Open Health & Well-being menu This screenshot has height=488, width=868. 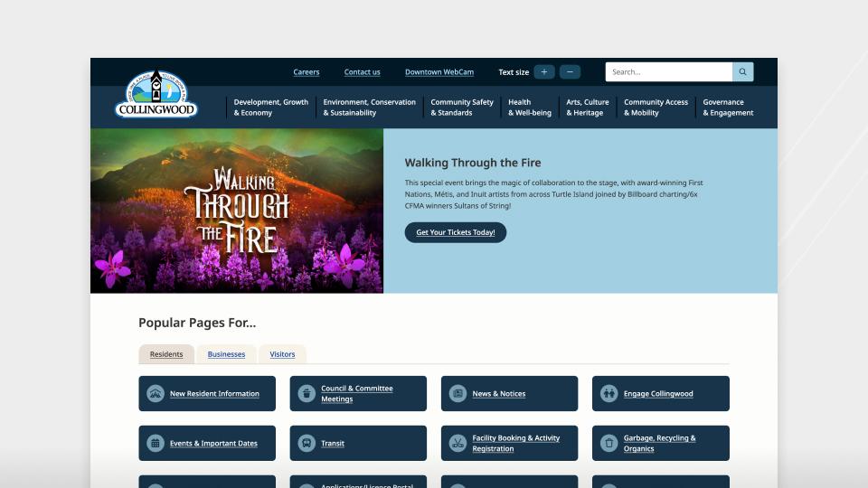point(530,108)
